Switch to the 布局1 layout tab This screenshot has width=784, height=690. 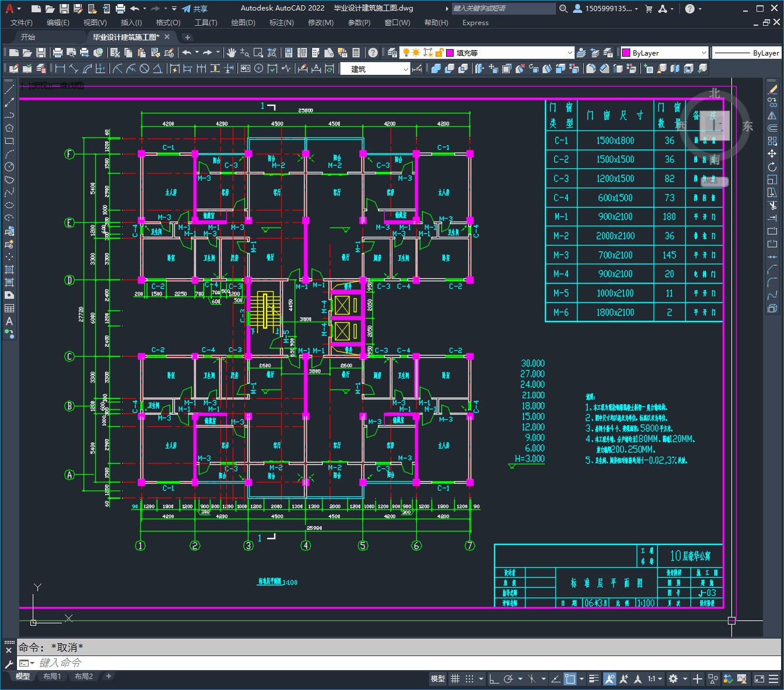pos(52,676)
